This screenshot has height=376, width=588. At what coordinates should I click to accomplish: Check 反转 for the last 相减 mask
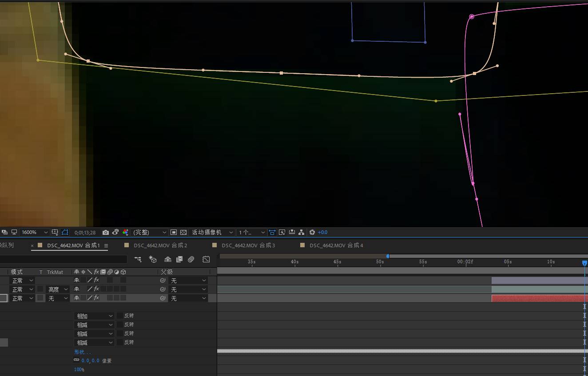coord(120,342)
